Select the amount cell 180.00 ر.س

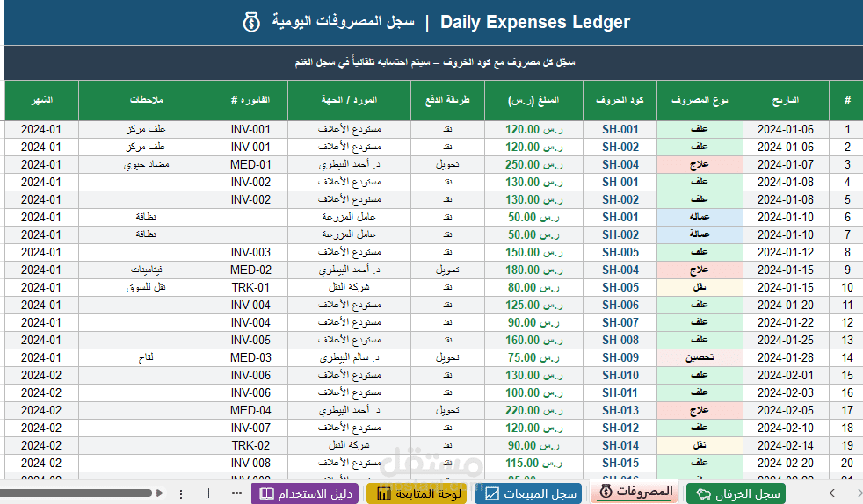coord(533,270)
